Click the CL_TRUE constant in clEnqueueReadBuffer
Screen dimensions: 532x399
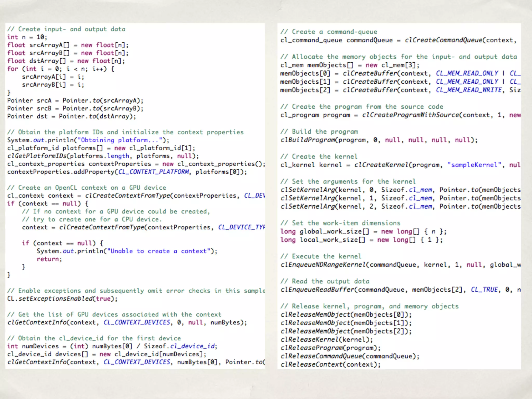click(484, 290)
